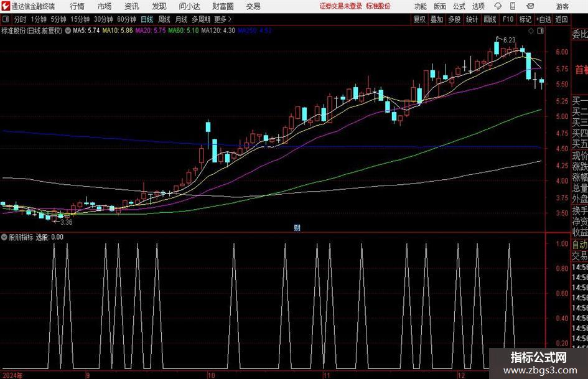Click the 6.23 high price label
Image resolution: width=588 pixels, height=379 pixels.
[x=509, y=40]
